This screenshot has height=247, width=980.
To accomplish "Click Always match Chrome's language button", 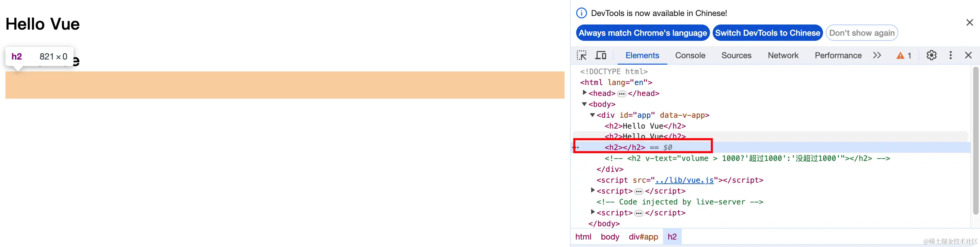I will pos(643,33).
